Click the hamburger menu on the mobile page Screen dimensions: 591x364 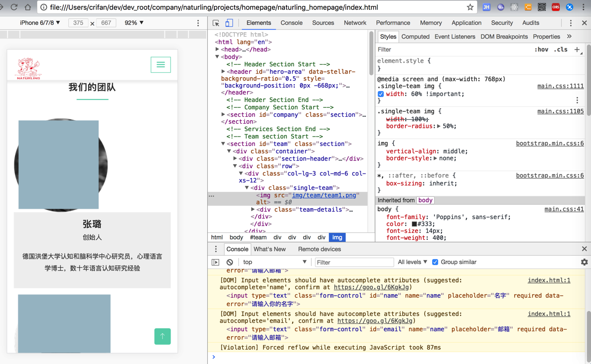[161, 65]
